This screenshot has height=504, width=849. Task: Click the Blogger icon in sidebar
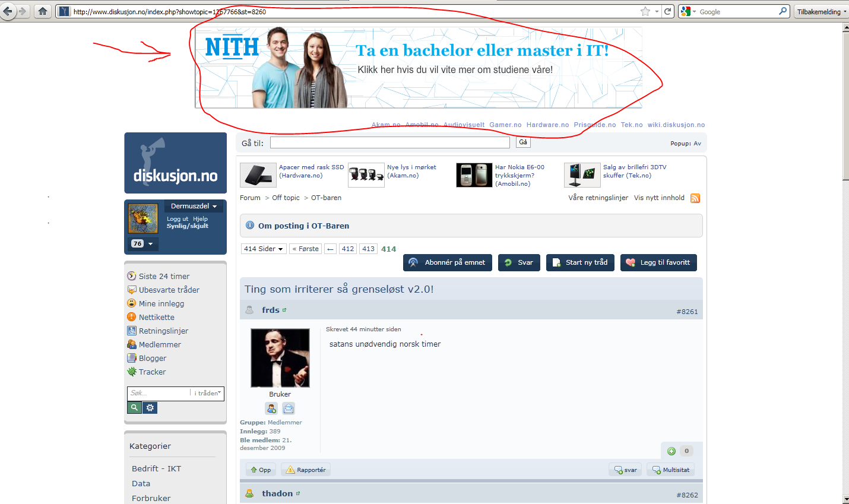click(132, 358)
